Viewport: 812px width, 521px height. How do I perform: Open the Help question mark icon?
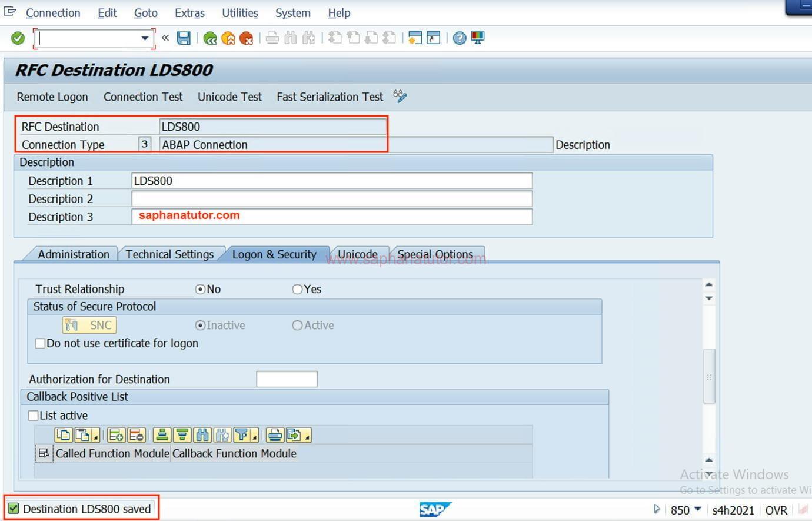(x=460, y=38)
